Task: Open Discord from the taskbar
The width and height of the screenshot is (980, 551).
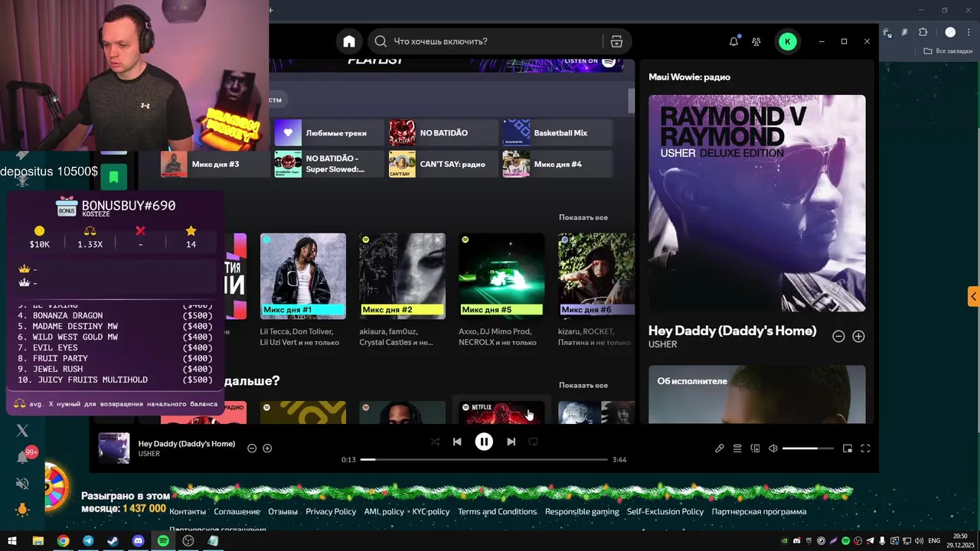Action: 138,540
